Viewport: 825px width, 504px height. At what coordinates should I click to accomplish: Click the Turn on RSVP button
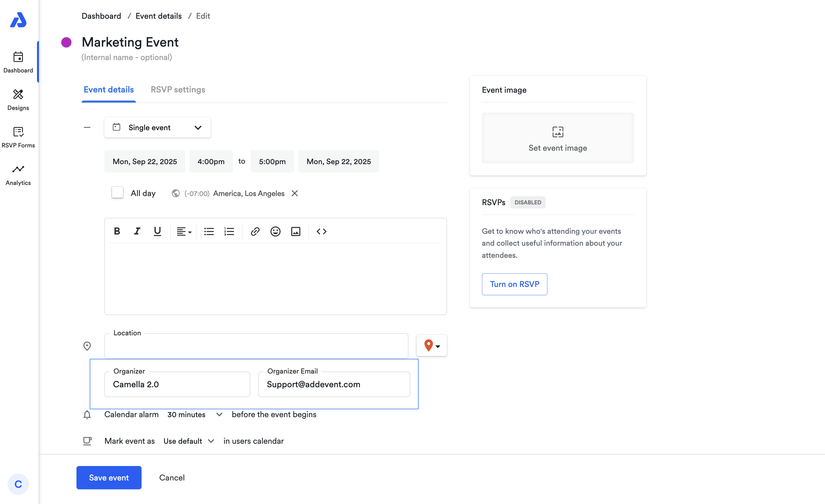[x=514, y=284]
